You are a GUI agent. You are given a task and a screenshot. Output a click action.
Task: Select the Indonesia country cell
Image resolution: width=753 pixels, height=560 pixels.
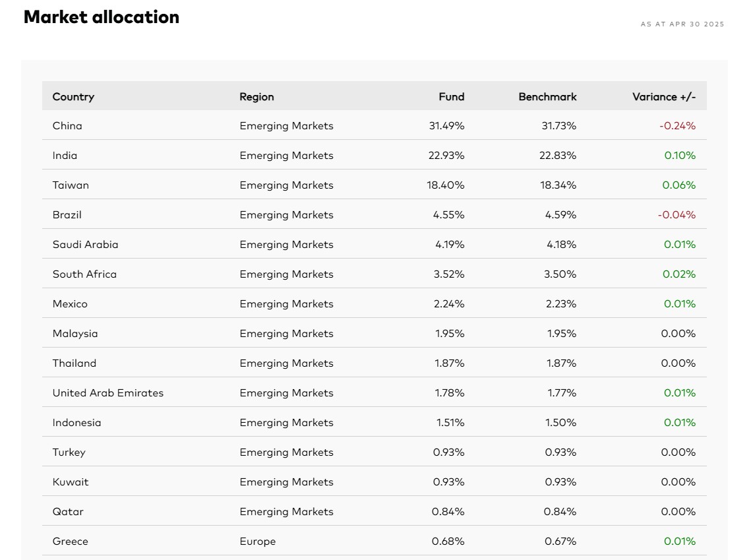pyautogui.click(x=76, y=423)
